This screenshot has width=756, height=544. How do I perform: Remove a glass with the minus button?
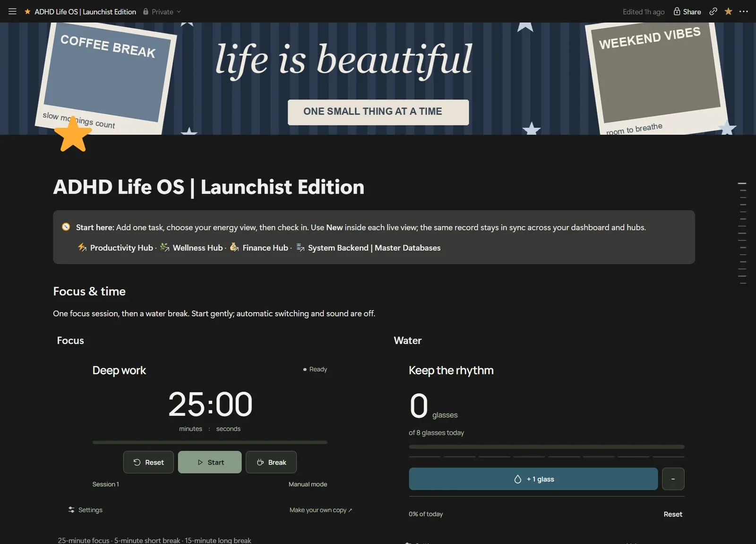point(673,479)
